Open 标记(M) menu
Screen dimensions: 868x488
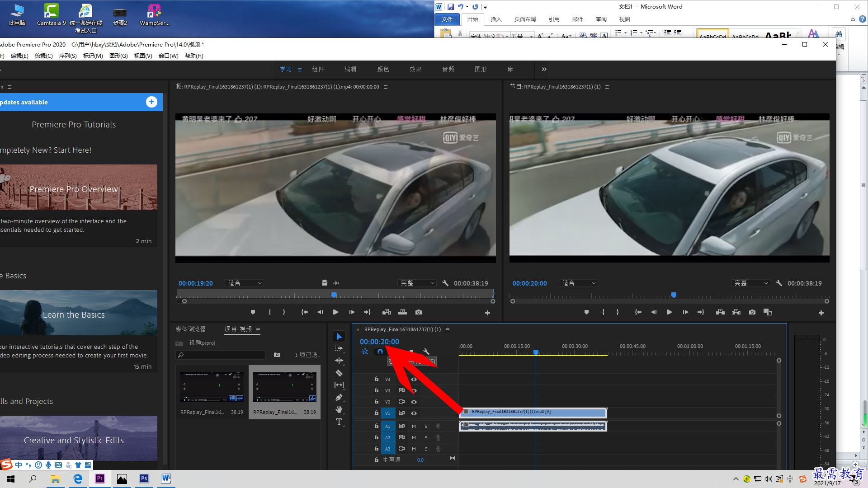[93, 56]
